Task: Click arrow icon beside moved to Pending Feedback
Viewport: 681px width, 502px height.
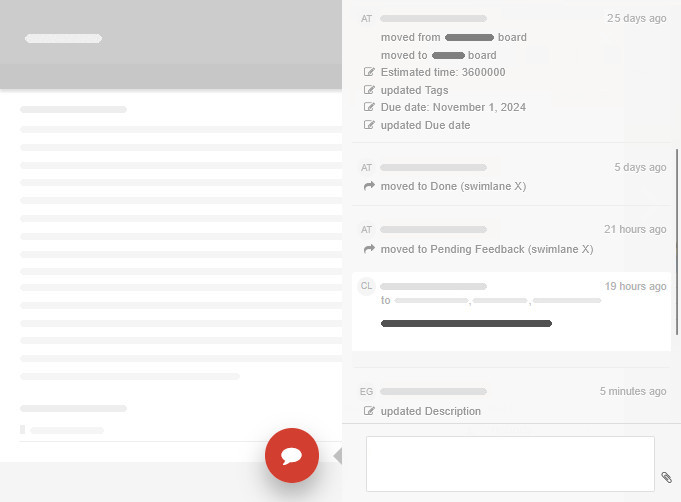Action: 370,249
